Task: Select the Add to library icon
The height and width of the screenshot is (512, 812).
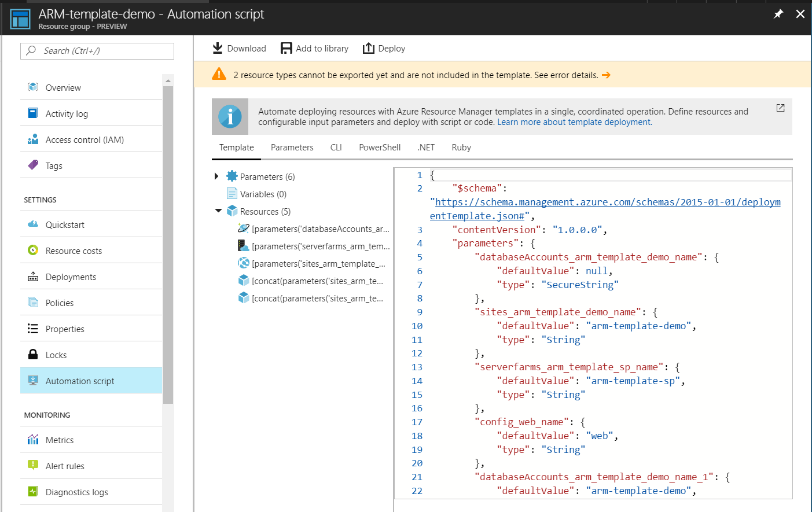Action: [x=286, y=48]
